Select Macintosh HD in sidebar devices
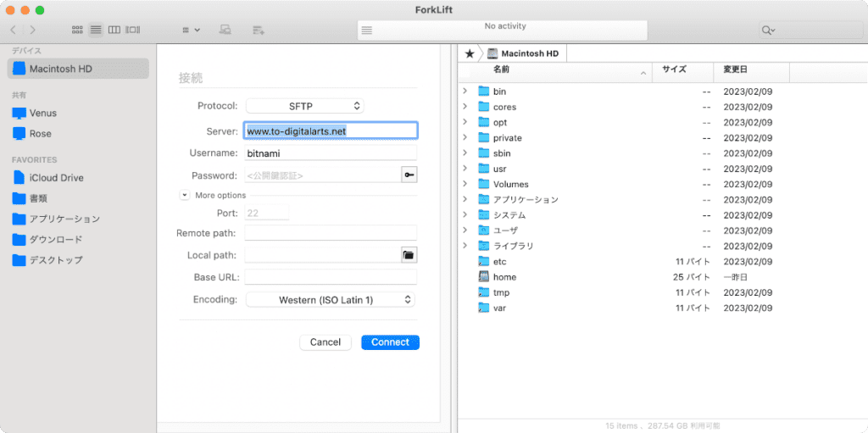This screenshot has height=433, width=868. pos(78,69)
